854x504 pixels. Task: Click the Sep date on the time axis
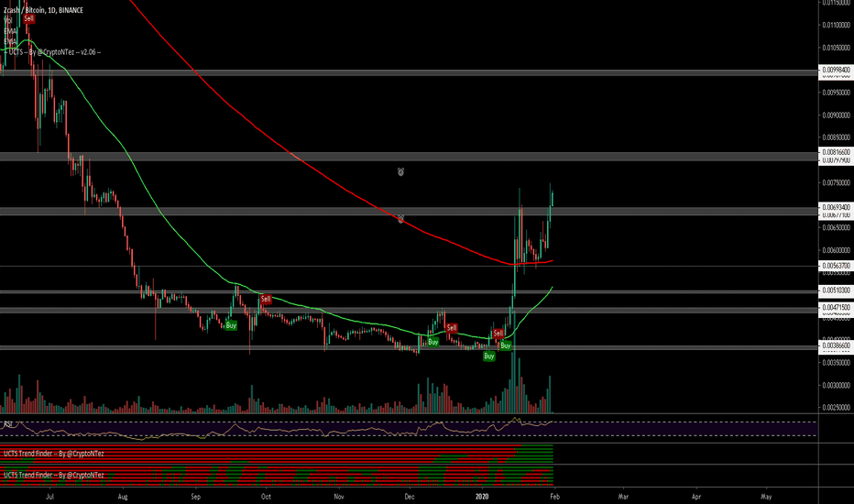(x=196, y=497)
